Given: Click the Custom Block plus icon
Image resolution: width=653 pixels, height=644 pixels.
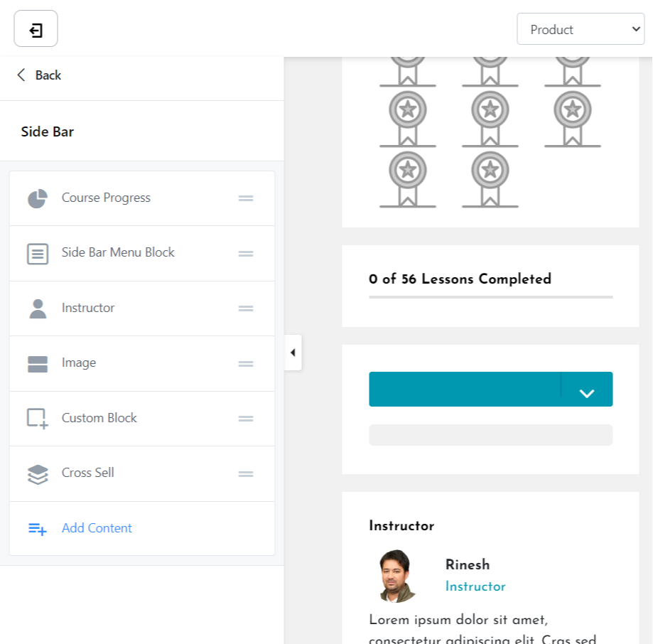Looking at the screenshot, I should pyautogui.click(x=38, y=419).
